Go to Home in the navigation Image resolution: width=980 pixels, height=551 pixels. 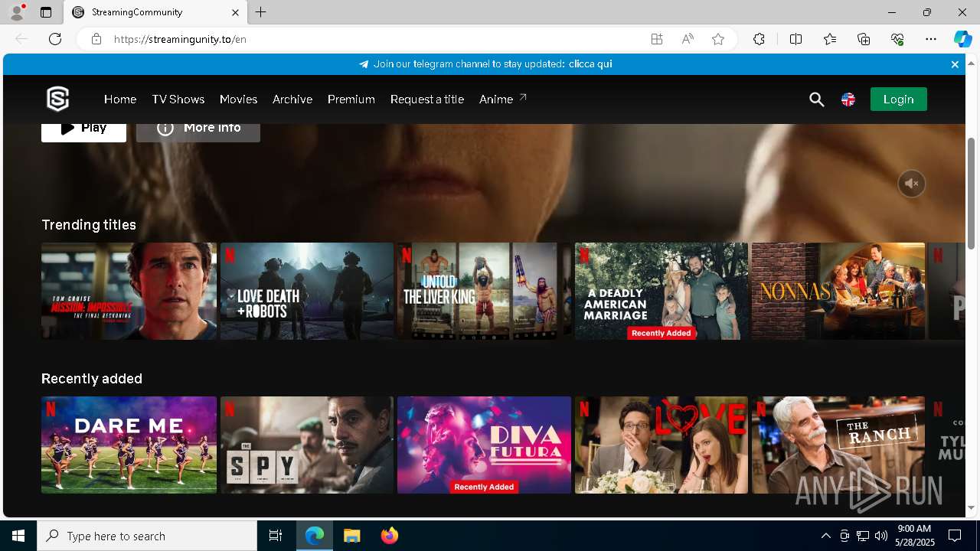tap(120, 99)
